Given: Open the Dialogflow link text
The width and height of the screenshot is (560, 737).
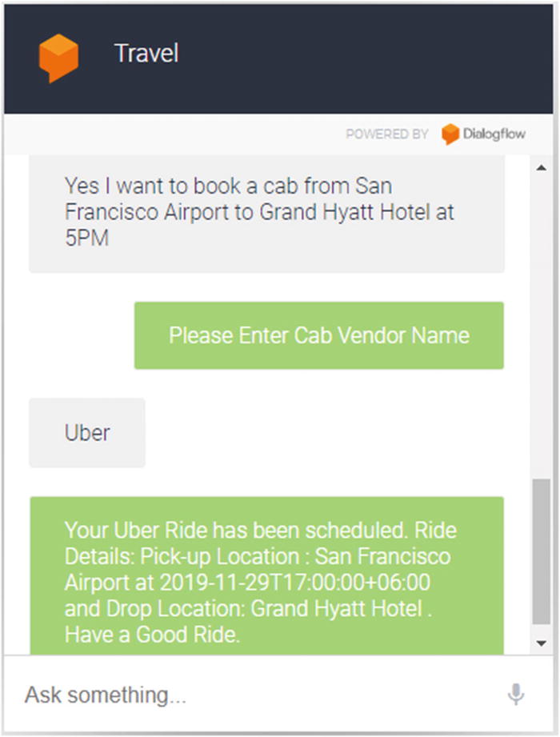Looking at the screenshot, I should (x=494, y=134).
